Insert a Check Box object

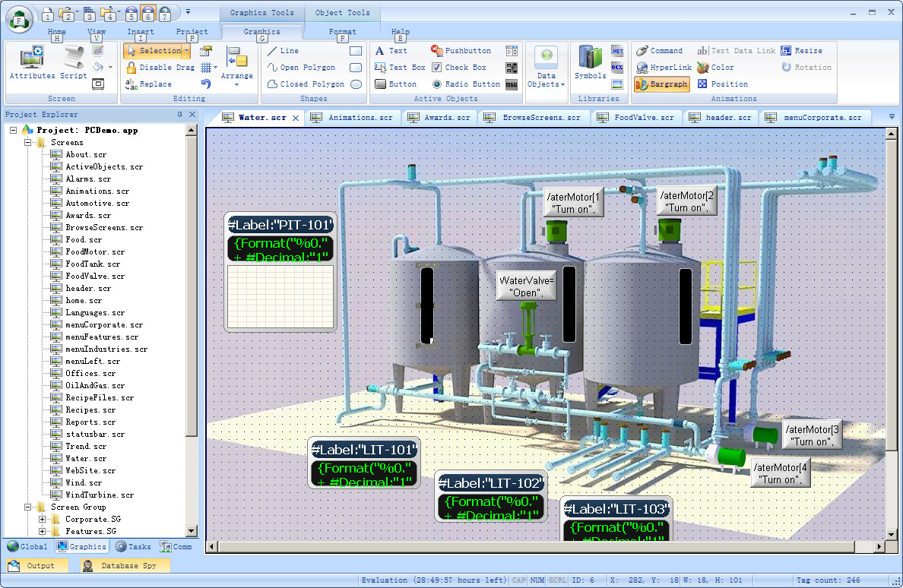459,68
